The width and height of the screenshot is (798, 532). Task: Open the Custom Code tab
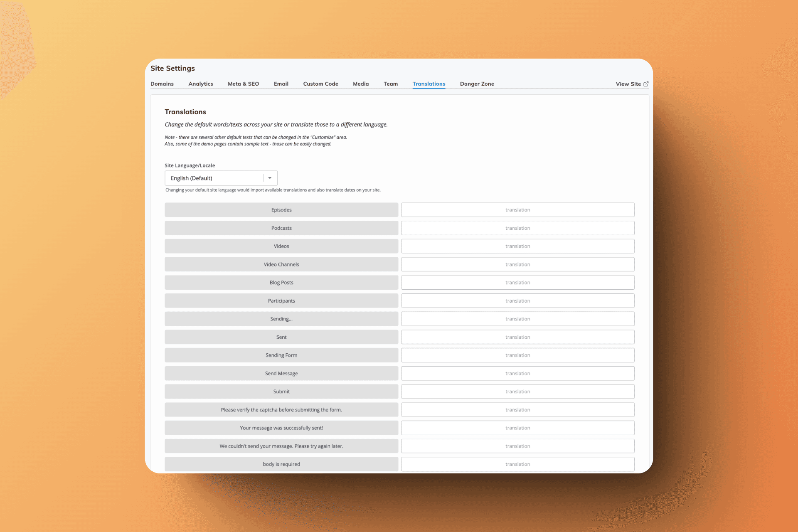click(320, 84)
